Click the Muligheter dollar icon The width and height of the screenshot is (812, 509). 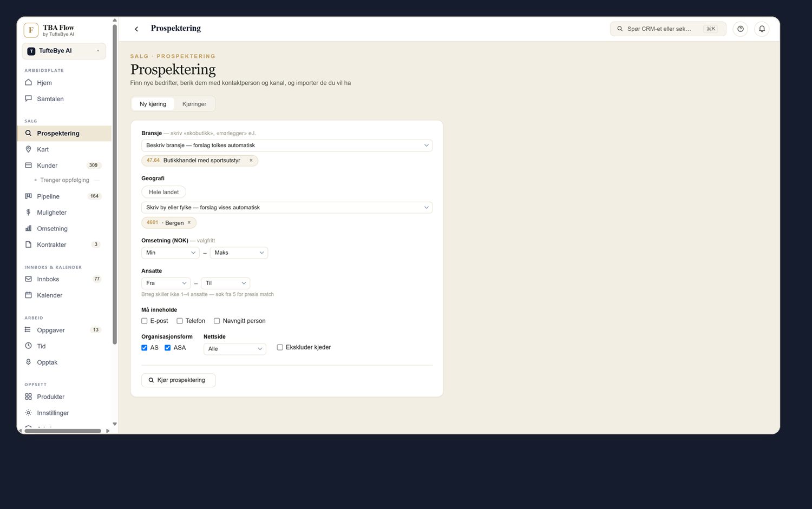click(x=29, y=213)
